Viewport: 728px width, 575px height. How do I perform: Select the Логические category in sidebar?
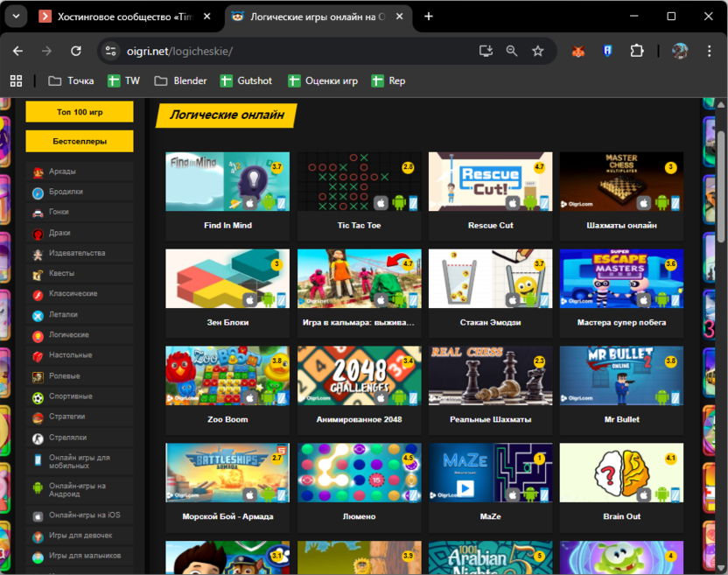[69, 335]
